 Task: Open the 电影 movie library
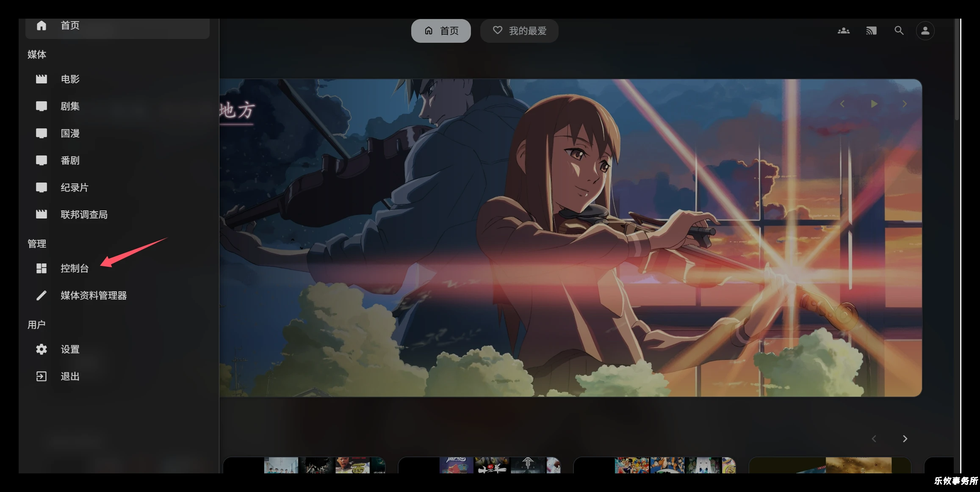[x=117, y=79]
